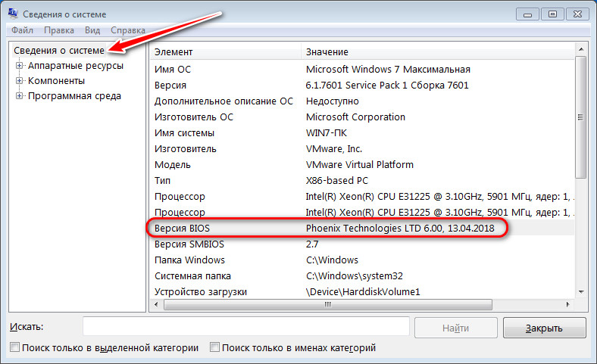597x364 pixels.
Task: Open the Вид menu
Action: [x=92, y=30]
